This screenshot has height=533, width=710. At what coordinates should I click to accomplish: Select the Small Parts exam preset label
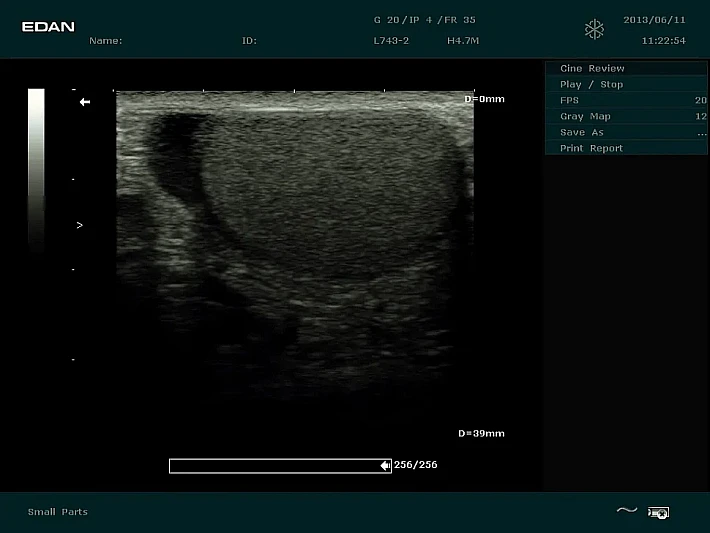point(58,512)
